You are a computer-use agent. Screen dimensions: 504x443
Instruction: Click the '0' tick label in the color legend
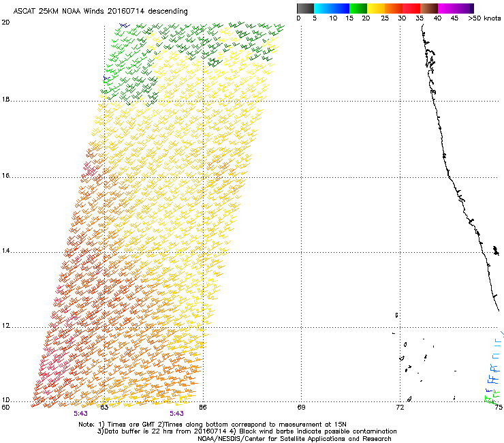coord(298,18)
